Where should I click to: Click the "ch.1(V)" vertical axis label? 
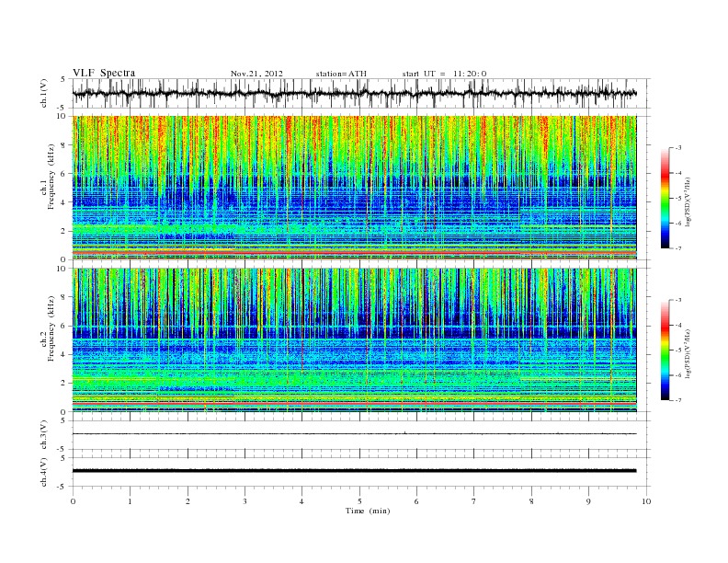pos(44,93)
